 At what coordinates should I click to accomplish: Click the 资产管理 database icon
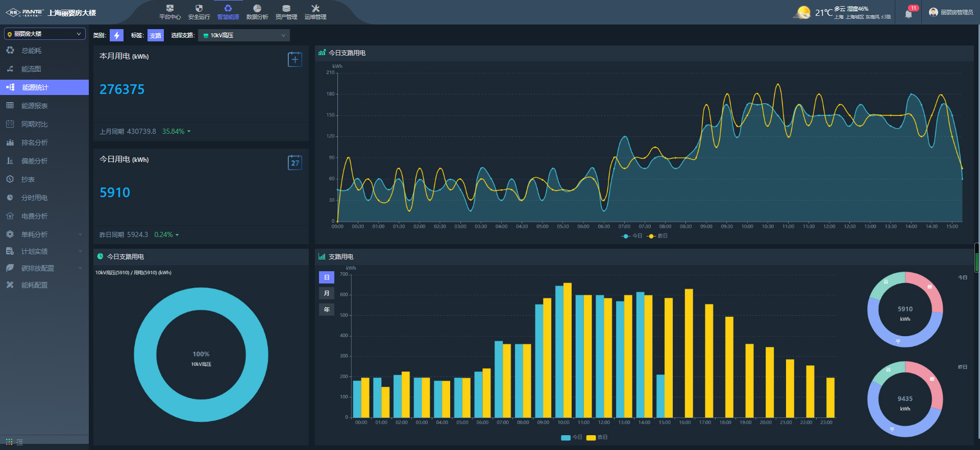coord(286,12)
